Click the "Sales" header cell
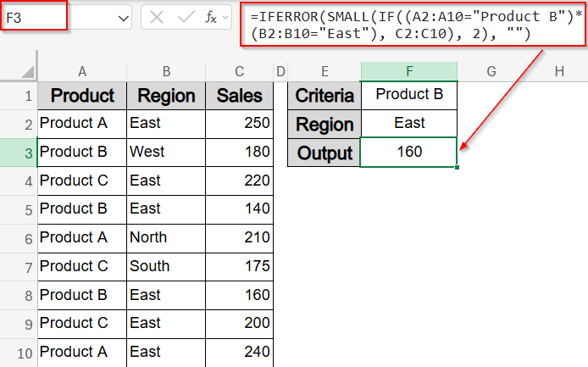Viewport: 588px width, 367px height. click(x=239, y=96)
